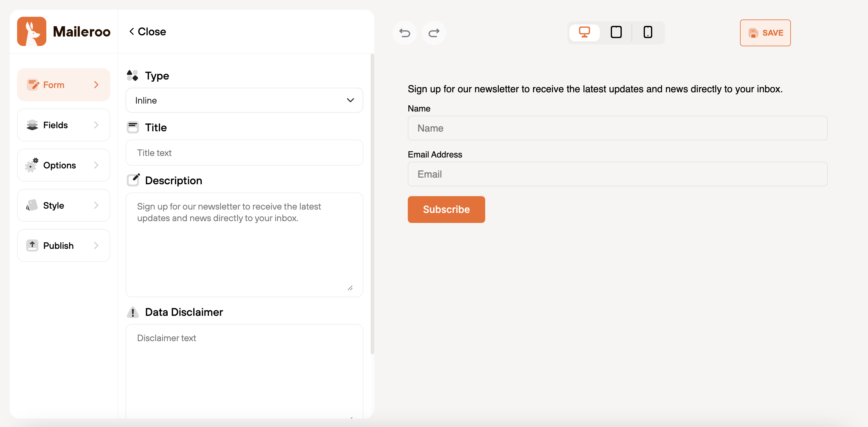
Task: Click the Data Disclaimer warning icon
Action: 133,312
